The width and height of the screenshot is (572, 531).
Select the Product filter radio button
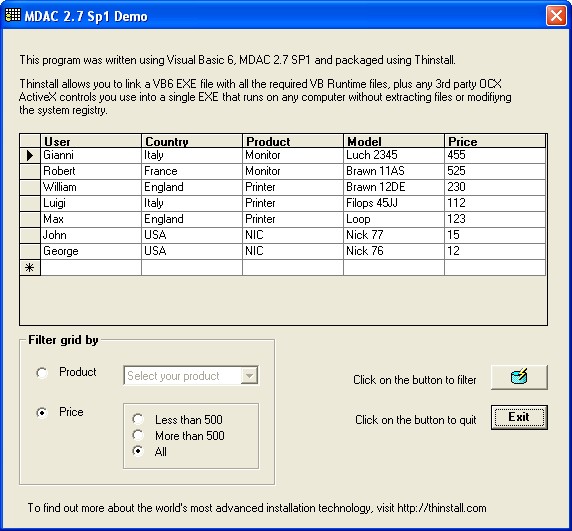42,373
